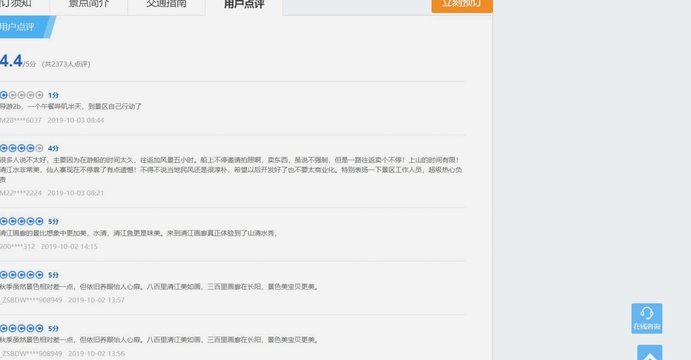
Task: Click the timestamp 2019-10-02 13:57
Action: (96, 300)
